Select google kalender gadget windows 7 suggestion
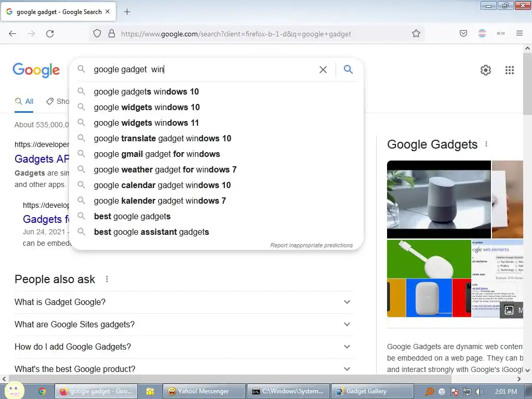This screenshot has height=399, width=532. 217,201
